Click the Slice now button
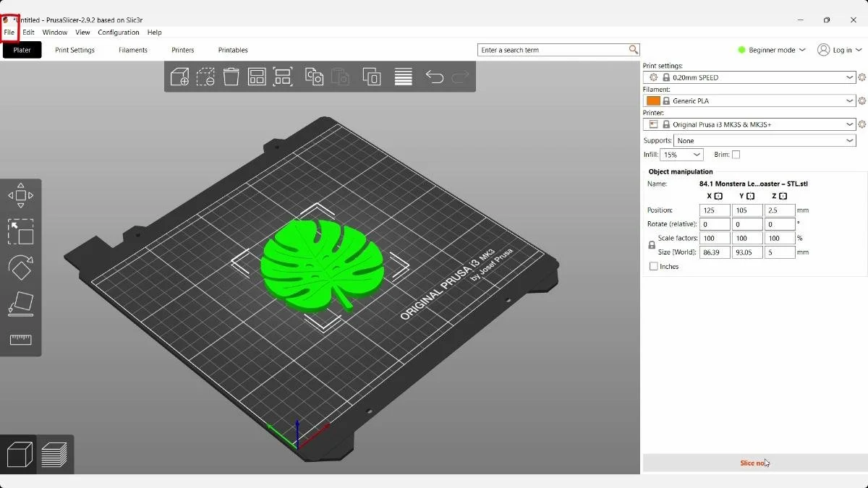 pos(754,463)
